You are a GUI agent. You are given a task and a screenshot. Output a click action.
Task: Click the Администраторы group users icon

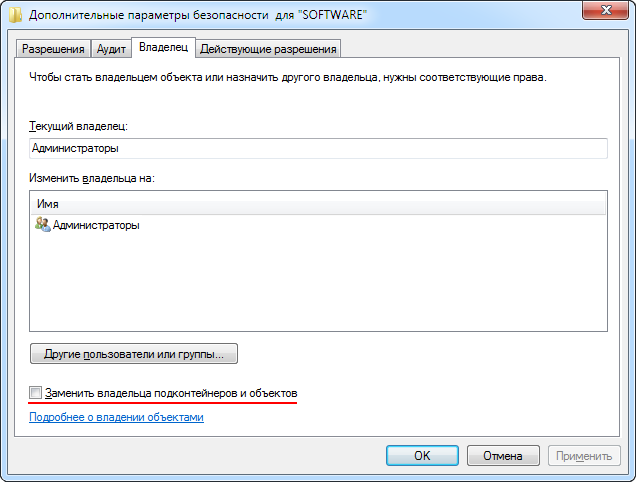click(x=43, y=224)
